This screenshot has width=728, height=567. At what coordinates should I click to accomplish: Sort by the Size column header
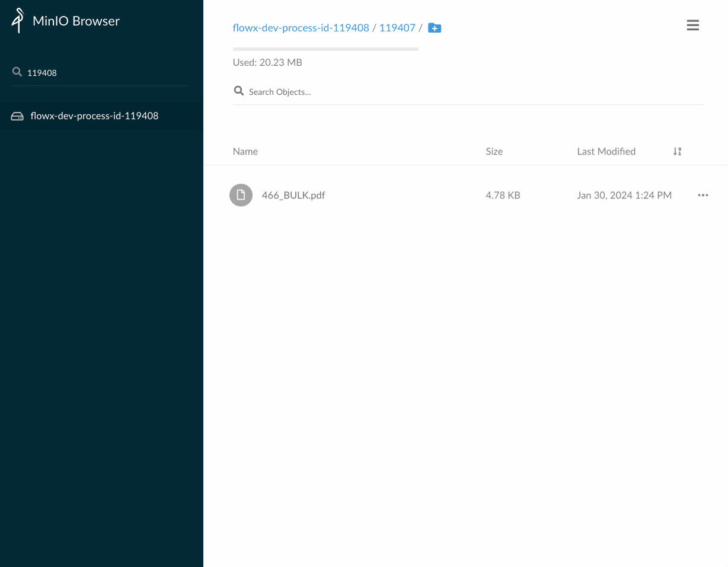pos(494,152)
